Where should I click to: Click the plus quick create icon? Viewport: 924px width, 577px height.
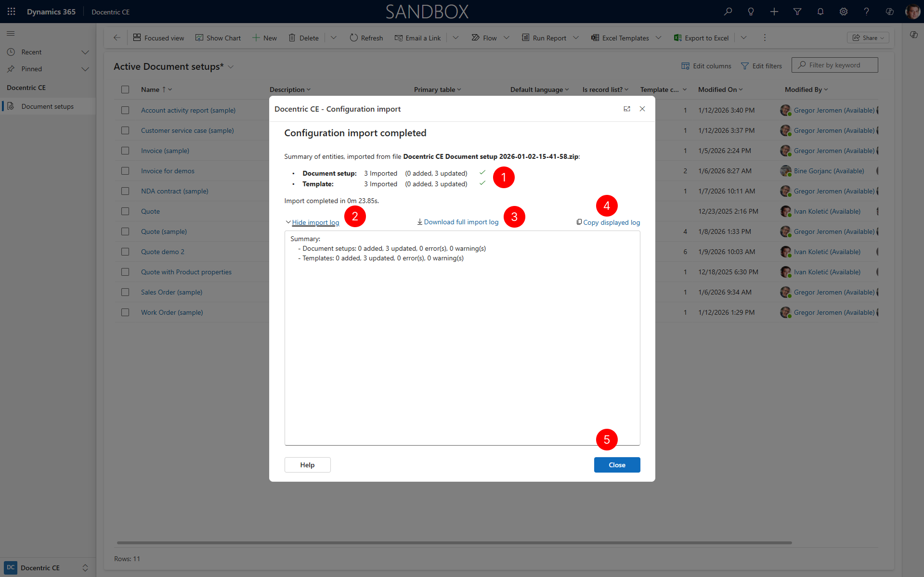[x=774, y=12]
